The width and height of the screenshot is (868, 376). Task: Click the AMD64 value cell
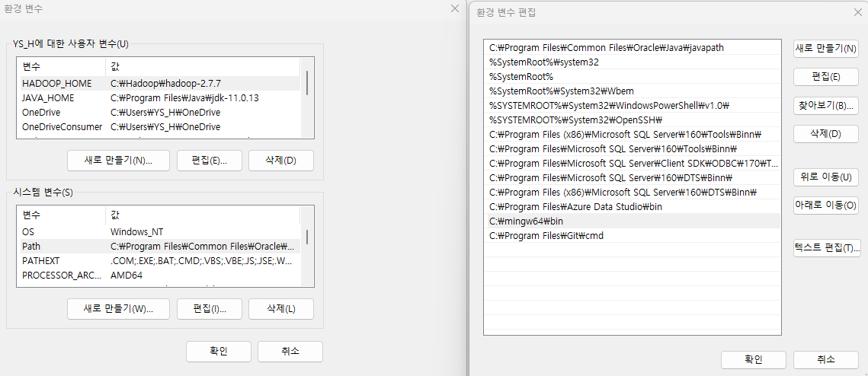(127, 275)
